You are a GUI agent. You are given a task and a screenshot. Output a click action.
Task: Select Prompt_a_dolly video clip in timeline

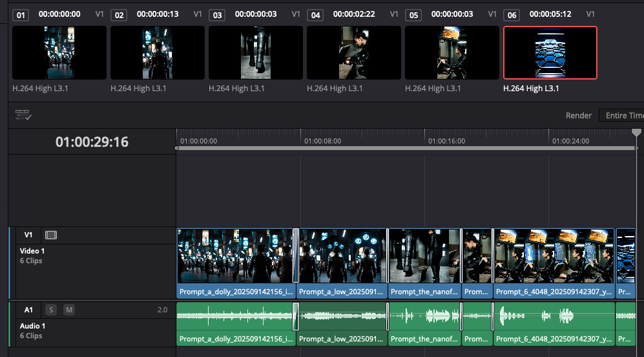[x=236, y=263]
